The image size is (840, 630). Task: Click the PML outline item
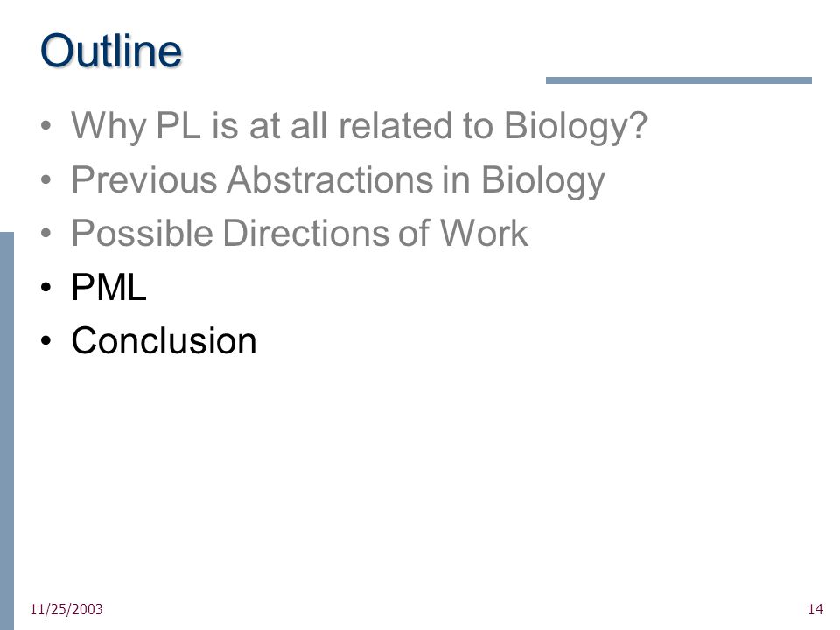[108, 287]
